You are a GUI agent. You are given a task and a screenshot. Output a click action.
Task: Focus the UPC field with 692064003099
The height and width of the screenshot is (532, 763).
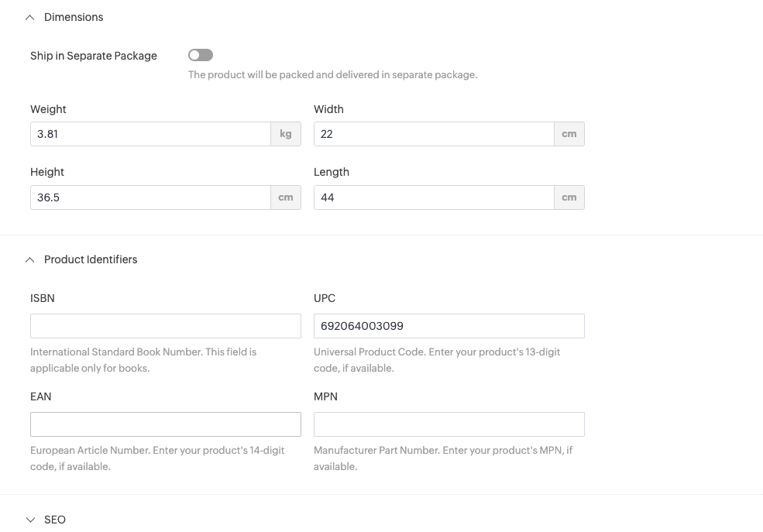[449, 326]
